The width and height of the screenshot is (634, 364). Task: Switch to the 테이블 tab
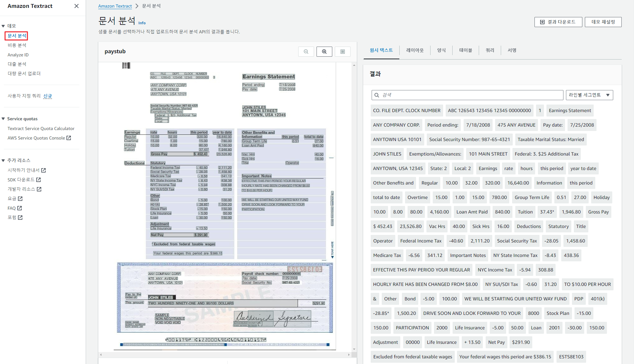pyautogui.click(x=465, y=50)
